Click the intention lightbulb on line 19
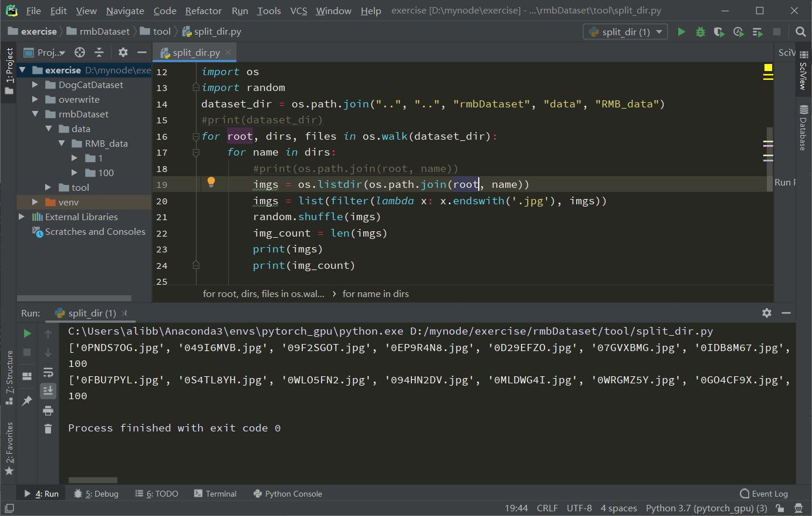Image resolution: width=812 pixels, height=516 pixels. click(x=211, y=182)
